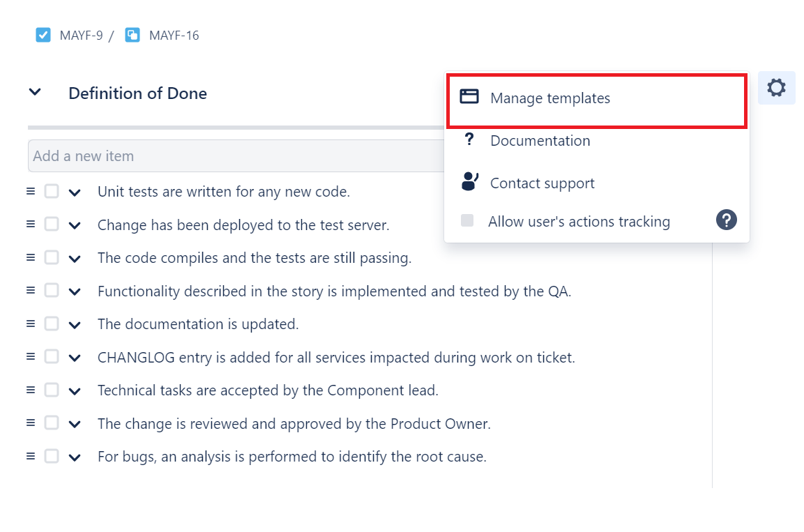
Task: Enable Allow user's actions tracking checkbox
Action: pyautogui.click(x=467, y=220)
